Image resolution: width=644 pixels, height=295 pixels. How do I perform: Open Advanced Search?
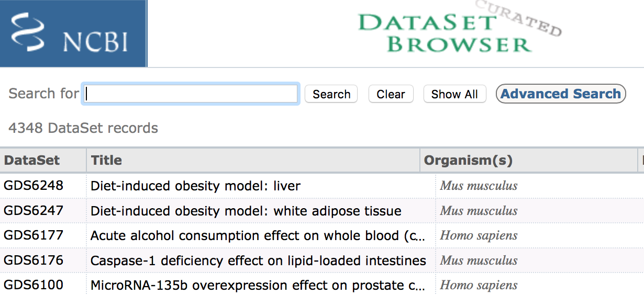click(560, 94)
